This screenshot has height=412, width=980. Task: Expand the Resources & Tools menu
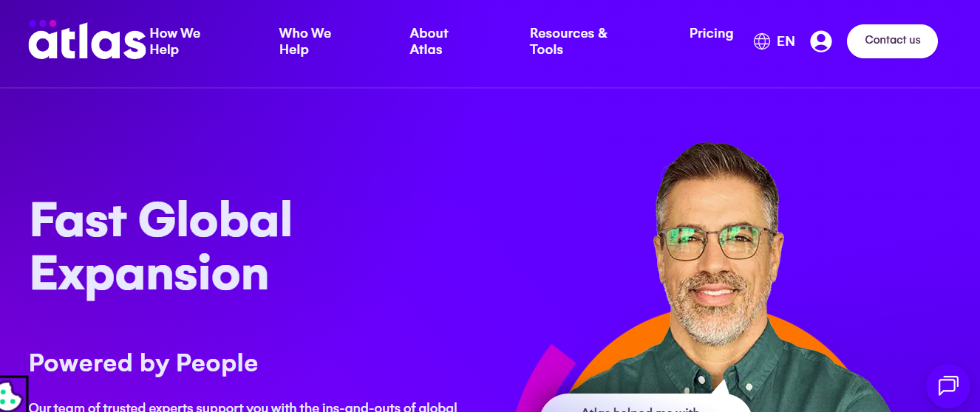[x=568, y=41]
